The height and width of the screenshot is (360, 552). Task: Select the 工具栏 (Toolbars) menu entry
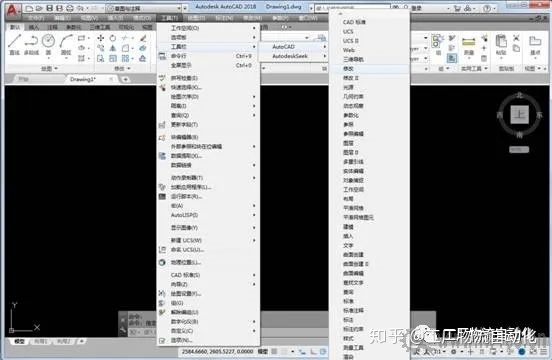[x=208, y=46]
